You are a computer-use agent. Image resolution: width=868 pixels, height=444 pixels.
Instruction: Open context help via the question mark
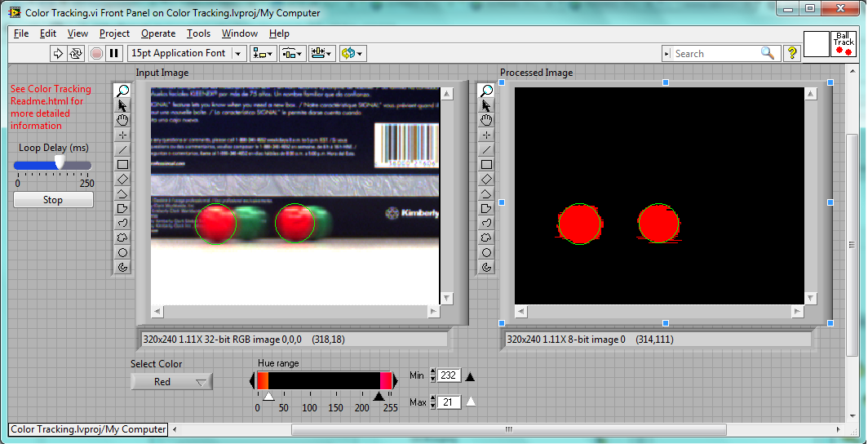pos(792,53)
